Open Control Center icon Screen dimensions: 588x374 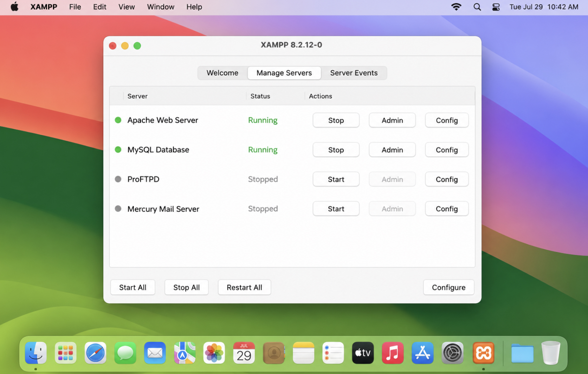pos(496,7)
